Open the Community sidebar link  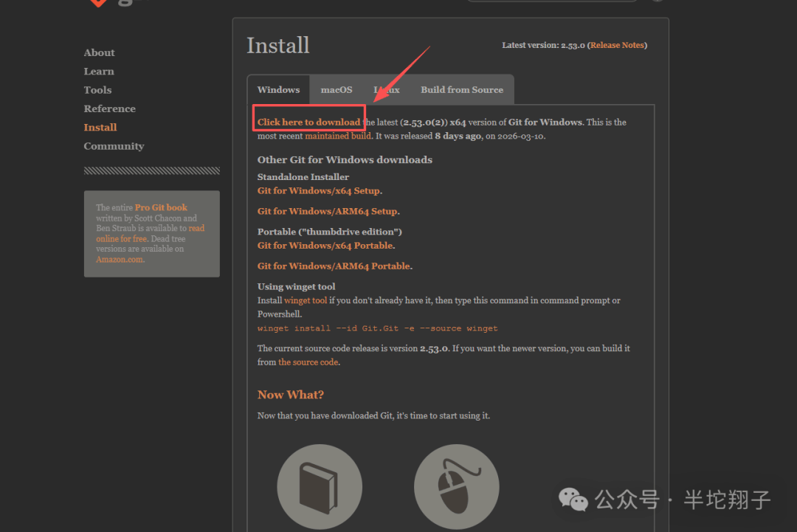tap(114, 146)
